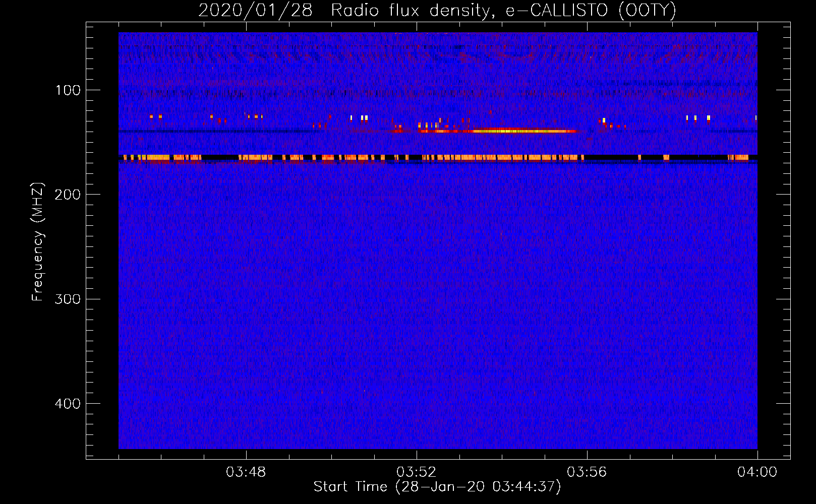The width and height of the screenshot is (816, 504).
Task: Click the '400' frequency tick label
Action: [x=68, y=404]
